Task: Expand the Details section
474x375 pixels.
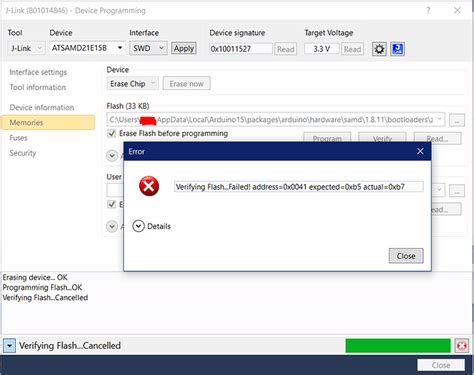Action: click(138, 226)
